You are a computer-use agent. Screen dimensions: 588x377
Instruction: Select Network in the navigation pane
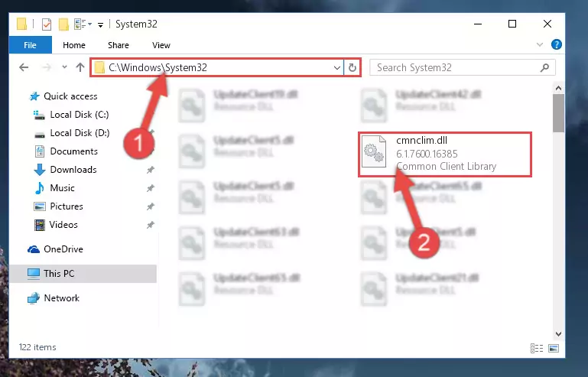[61, 298]
